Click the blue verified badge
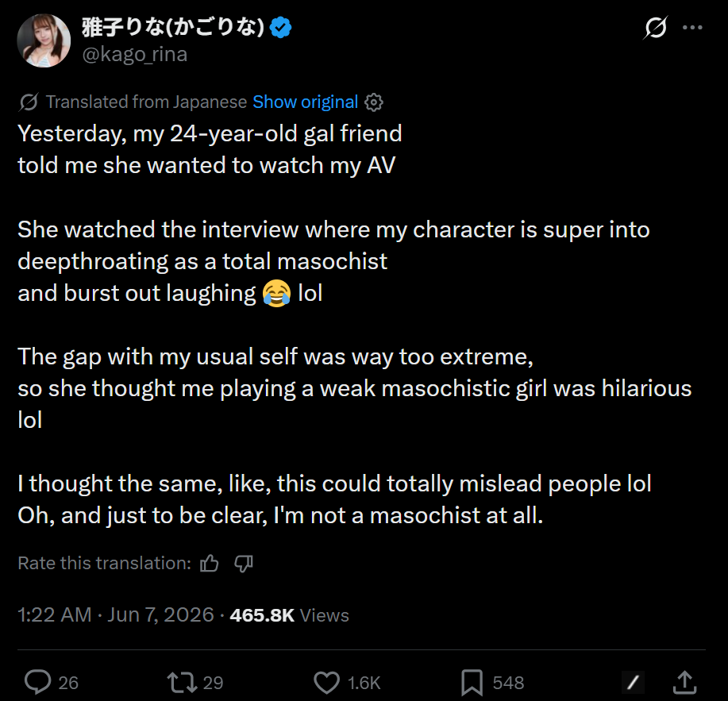The height and width of the screenshot is (701, 728). pyautogui.click(x=280, y=27)
